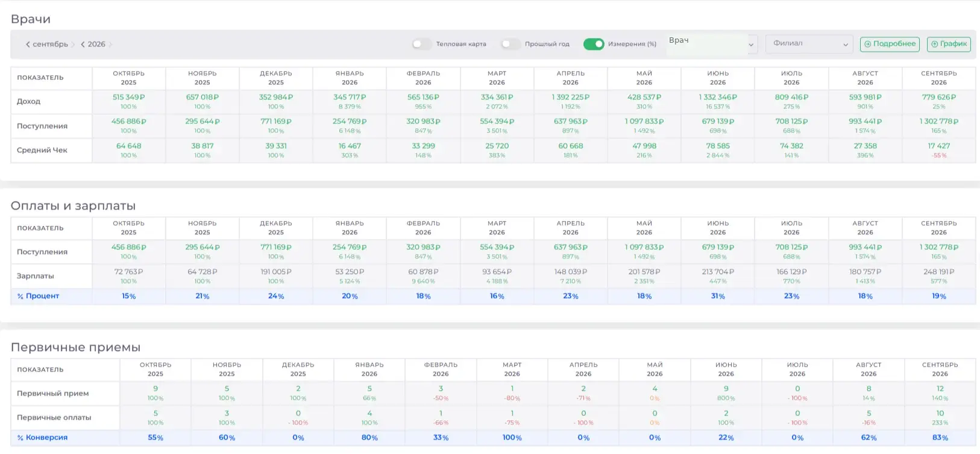
Task: Go to next year after 2026
Action: [x=110, y=45]
